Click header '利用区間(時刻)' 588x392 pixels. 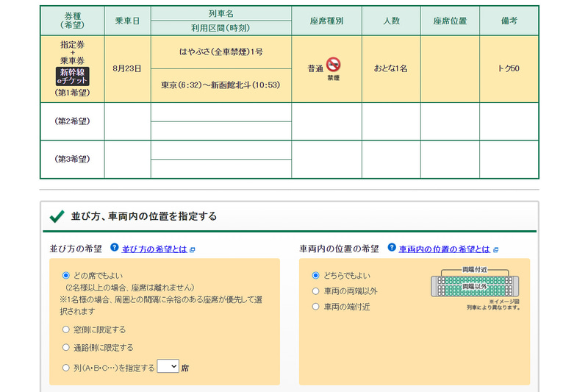pos(220,28)
